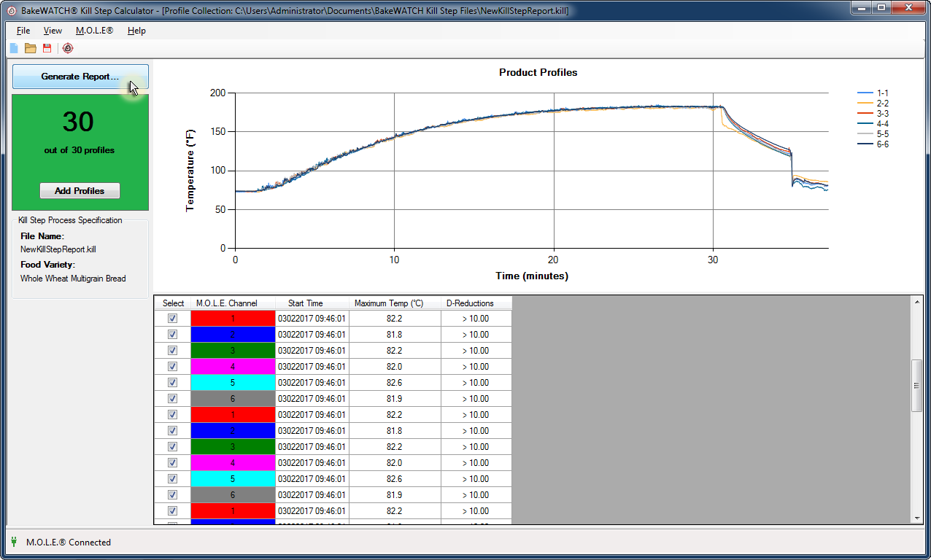Click the BakeWATCH app icon in title bar
The image size is (931, 560).
11,11
